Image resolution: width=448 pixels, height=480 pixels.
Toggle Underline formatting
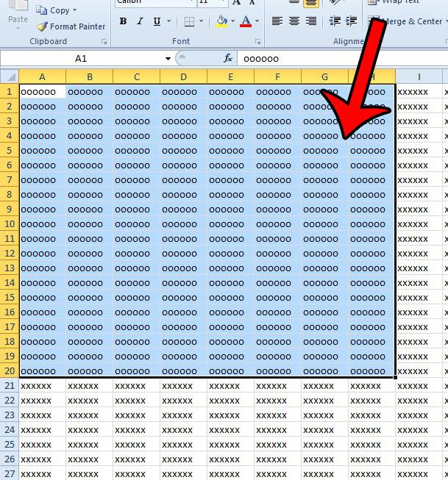pos(157,21)
